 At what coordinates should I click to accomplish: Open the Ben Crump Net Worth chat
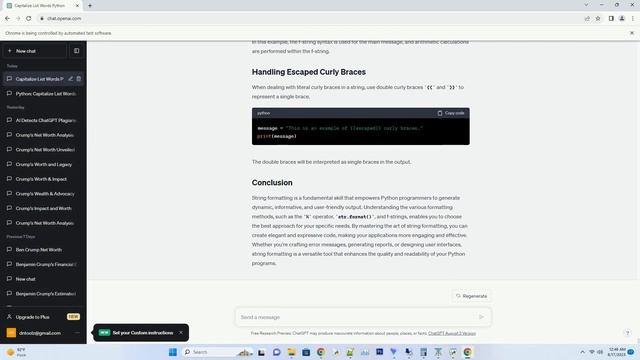click(43, 250)
